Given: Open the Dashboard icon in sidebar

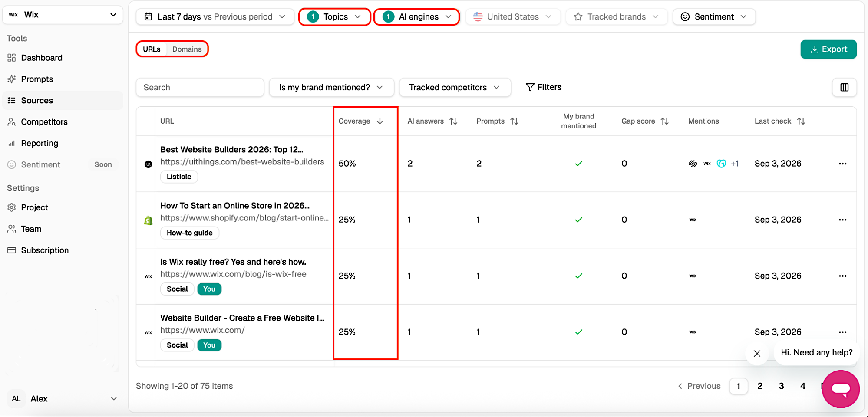Looking at the screenshot, I should [12, 58].
